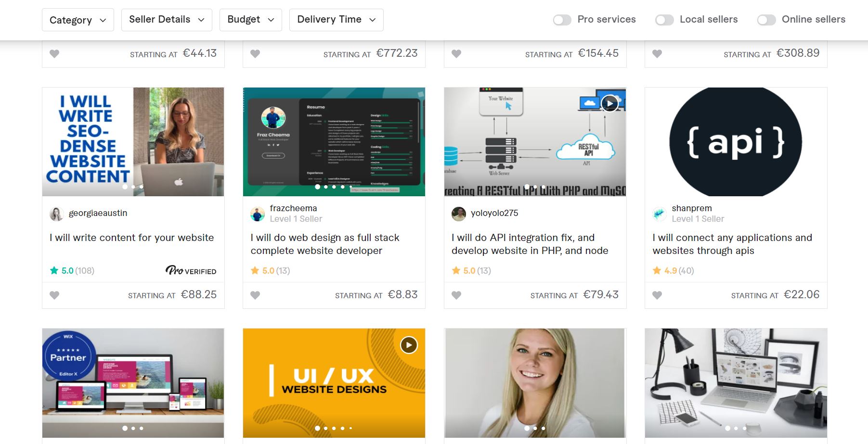Click the Pro Verified badge
The width and height of the screenshot is (868, 444).
click(x=191, y=271)
